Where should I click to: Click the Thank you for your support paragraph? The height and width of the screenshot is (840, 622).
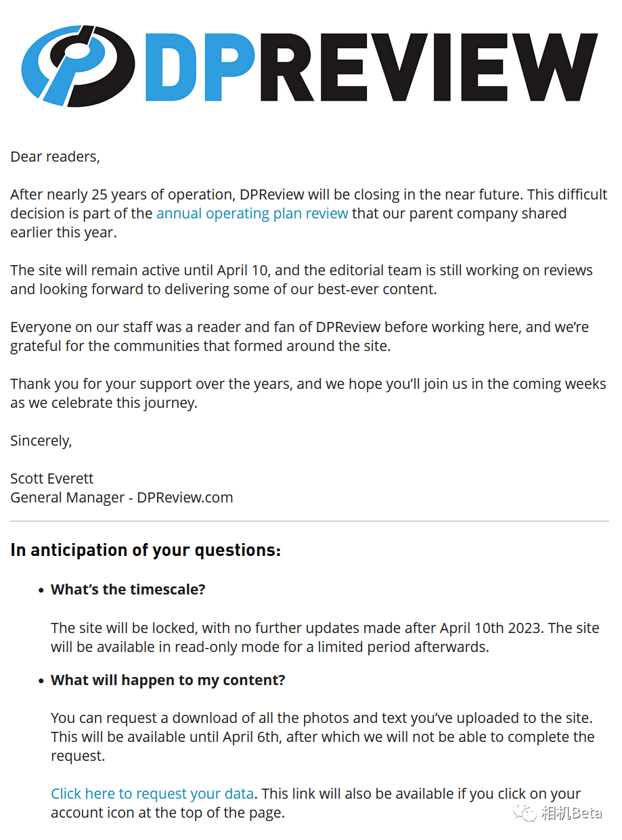tap(308, 393)
